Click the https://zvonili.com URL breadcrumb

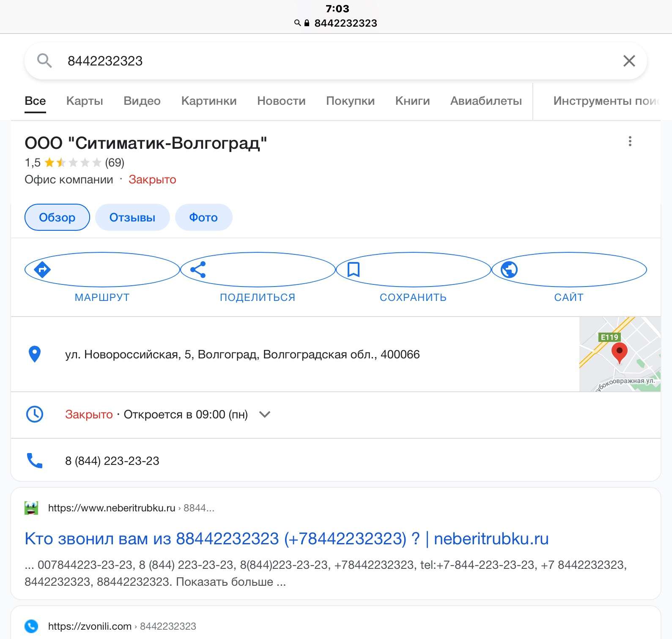pyautogui.click(x=122, y=626)
